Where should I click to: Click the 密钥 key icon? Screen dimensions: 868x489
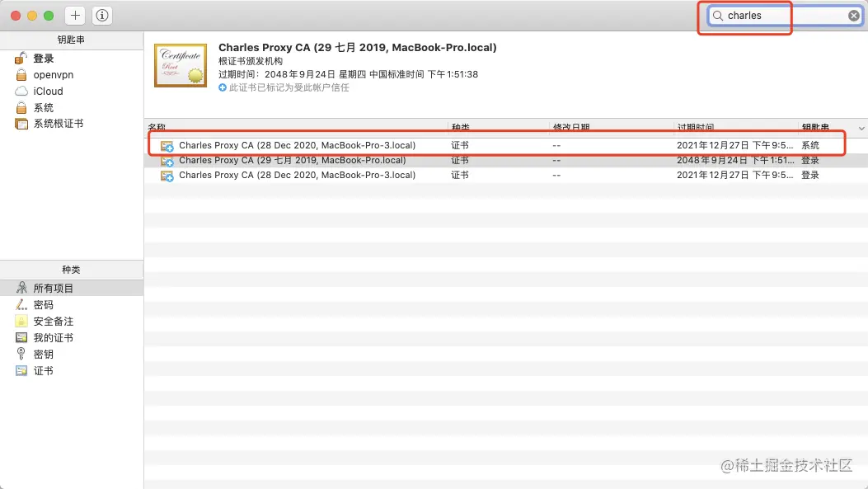coord(21,353)
